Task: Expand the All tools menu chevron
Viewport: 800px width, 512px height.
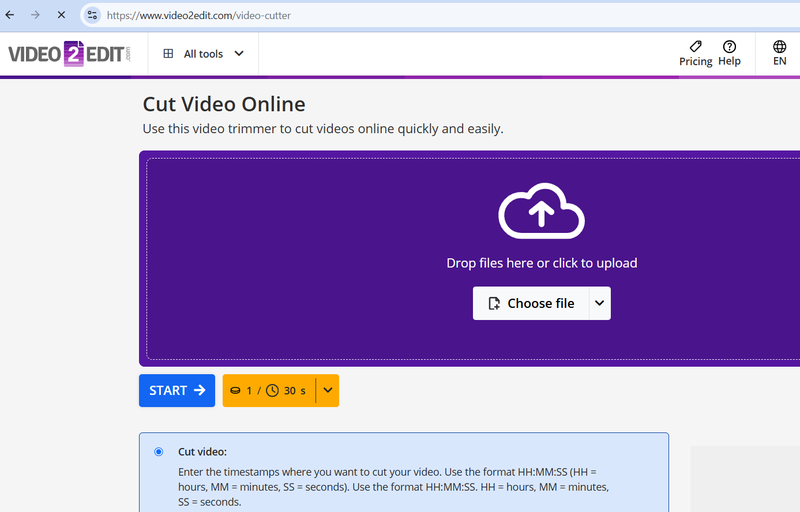Action: tap(239, 54)
